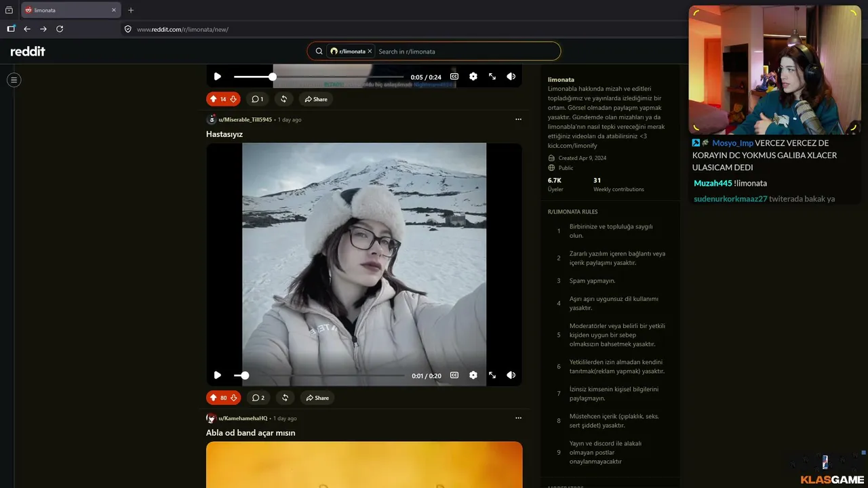This screenshot has width=868, height=488.
Task: Expand the Reddit sidebar hamburger menu
Action: pyautogui.click(x=14, y=80)
